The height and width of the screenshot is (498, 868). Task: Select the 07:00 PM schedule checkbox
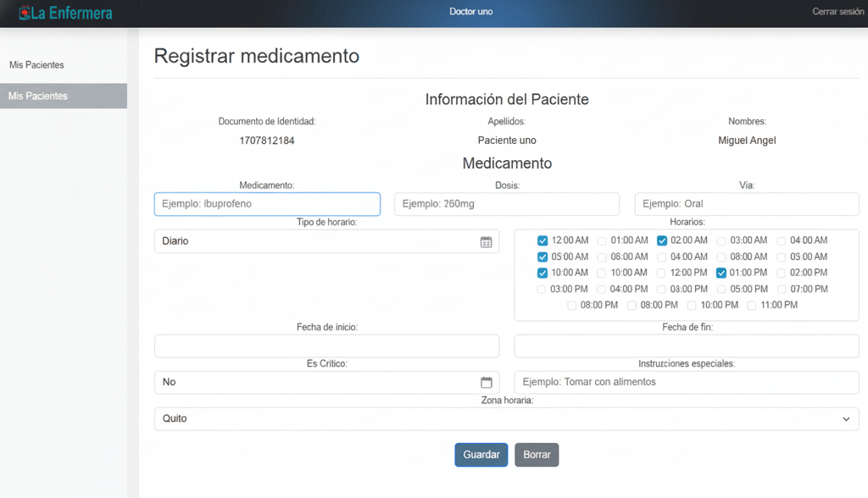[781, 289]
